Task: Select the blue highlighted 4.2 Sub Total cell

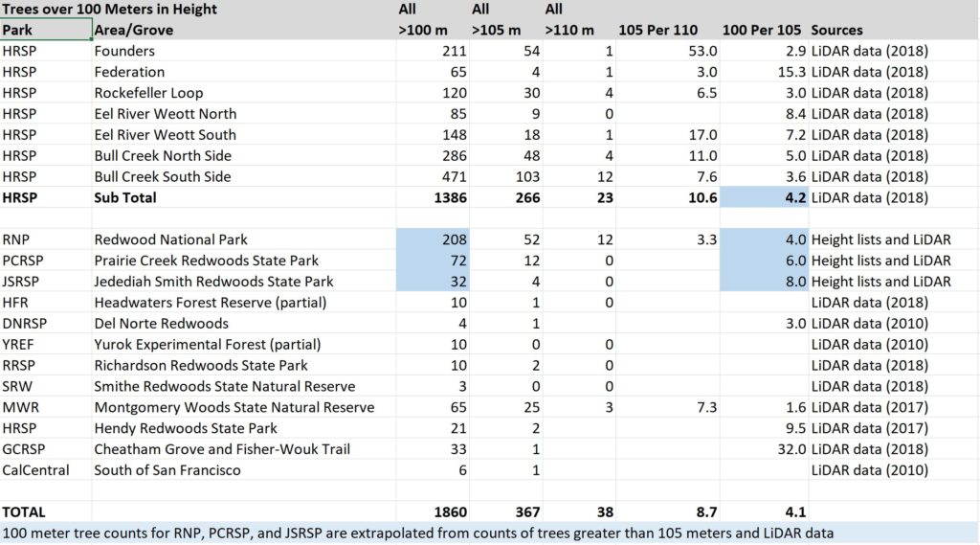Action: click(764, 198)
